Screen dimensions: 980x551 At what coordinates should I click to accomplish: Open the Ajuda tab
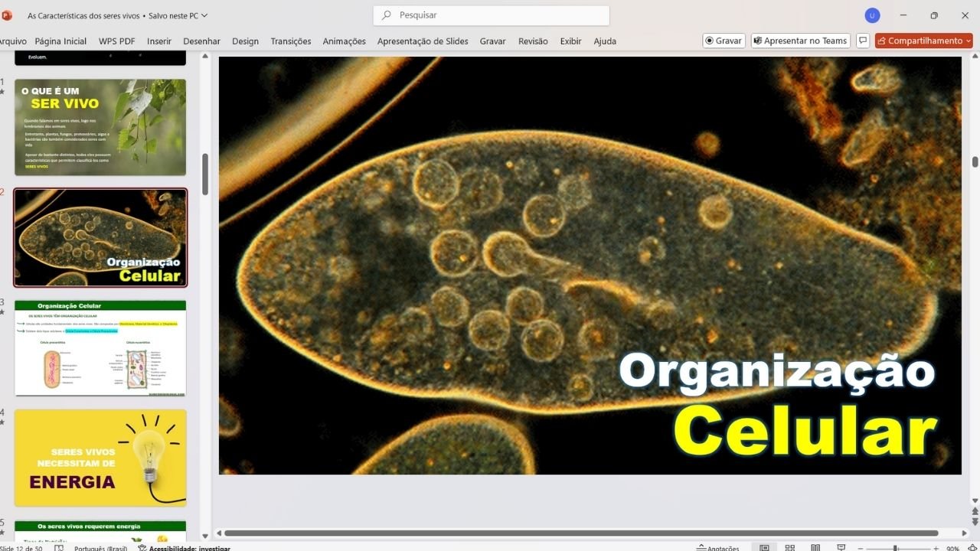pos(605,41)
